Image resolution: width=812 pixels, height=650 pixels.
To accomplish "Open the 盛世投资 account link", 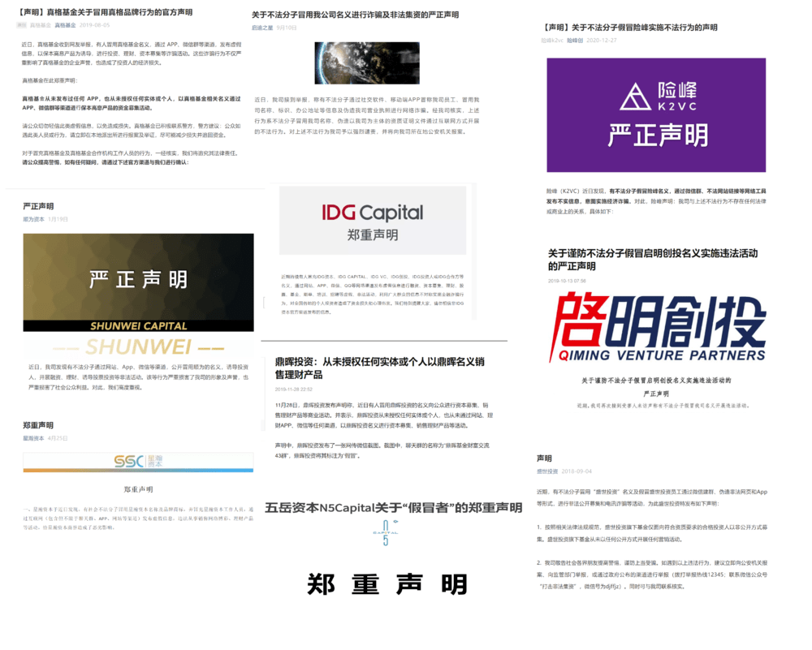I will pyautogui.click(x=547, y=471).
